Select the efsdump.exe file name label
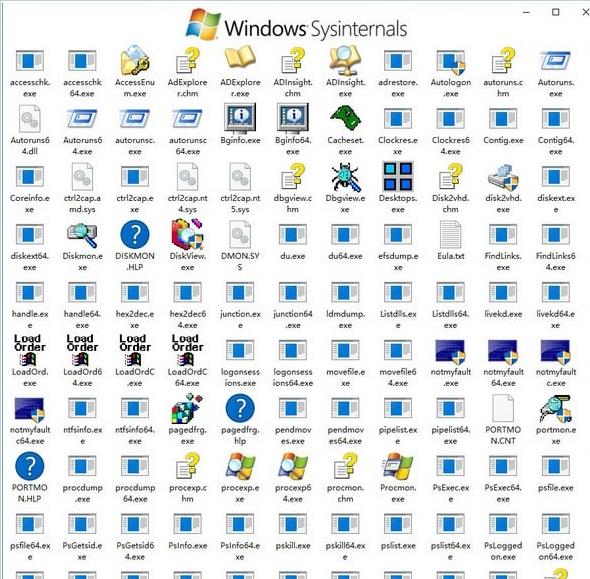 click(398, 261)
